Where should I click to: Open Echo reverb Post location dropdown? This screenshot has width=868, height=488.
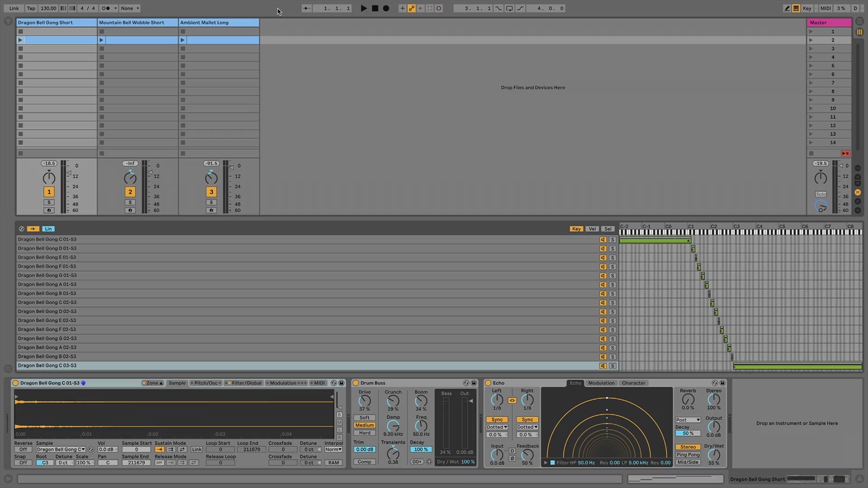688,420
